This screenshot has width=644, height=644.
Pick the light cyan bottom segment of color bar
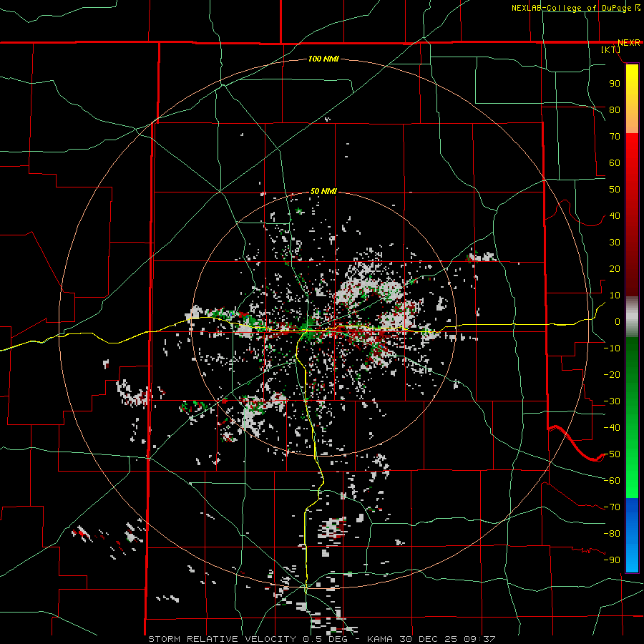[x=632, y=557]
